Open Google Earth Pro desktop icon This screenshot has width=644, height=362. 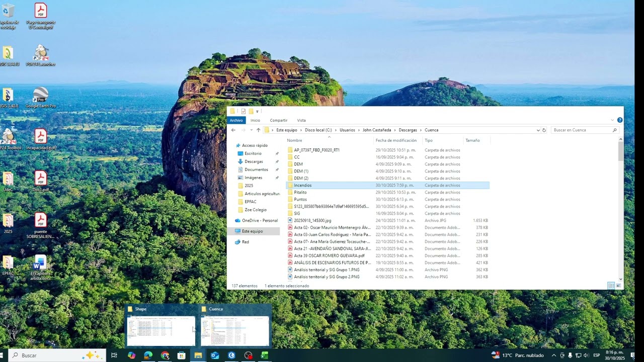(x=41, y=97)
